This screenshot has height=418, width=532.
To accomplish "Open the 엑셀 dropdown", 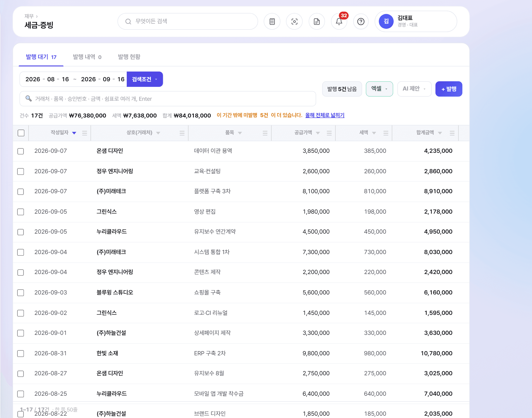I will coord(379,88).
